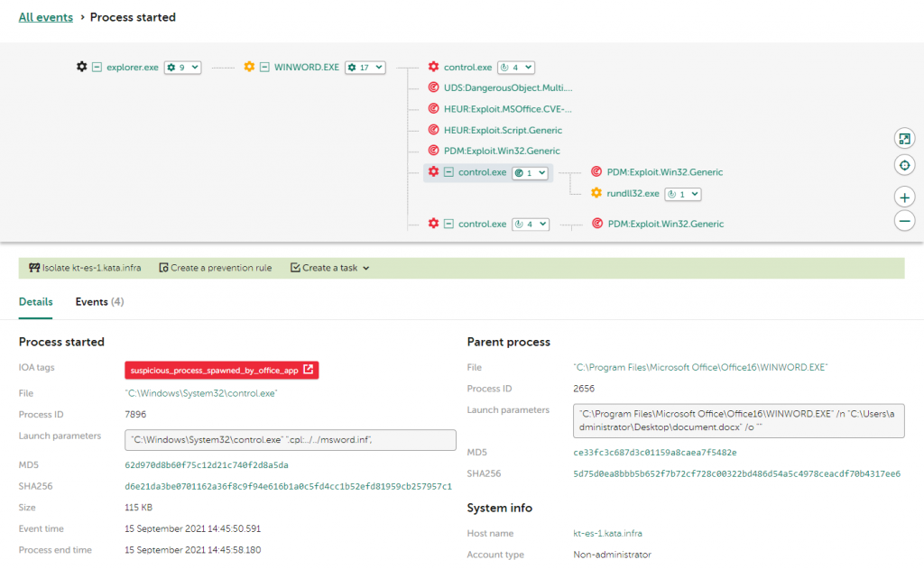Open the WINWORD.EXE events dropdown showing 17
This screenshot has height=569, width=924.
click(x=365, y=67)
